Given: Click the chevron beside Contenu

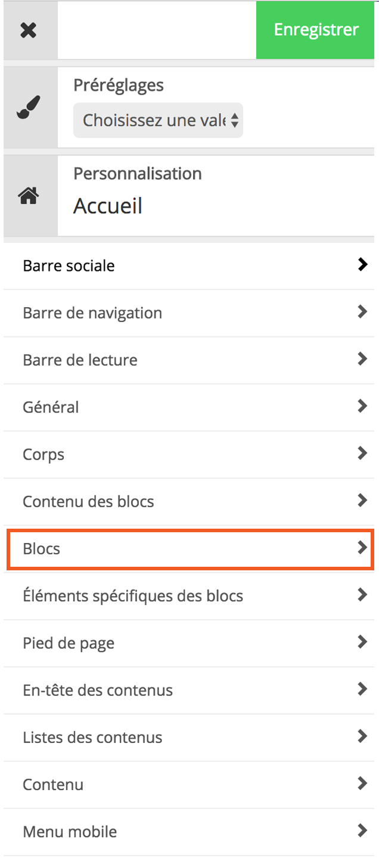Looking at the screenshot, I should (x=362, y=783).
